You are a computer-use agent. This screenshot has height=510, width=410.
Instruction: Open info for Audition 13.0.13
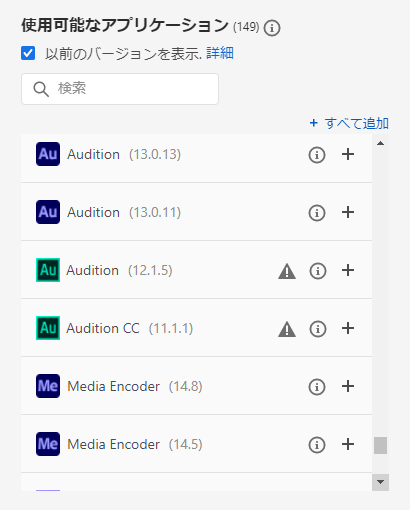pyautogui.click(x=317, y=155)
